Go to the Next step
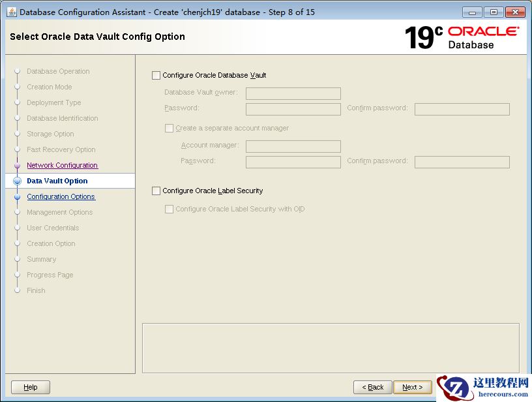This screenshot has height=402, width=532. coord(413,387)
